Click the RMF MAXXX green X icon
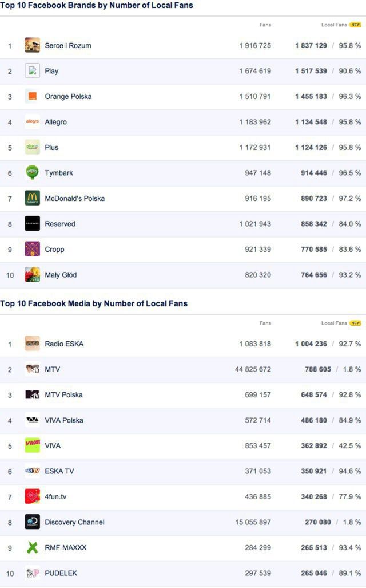The image size is (366, 588). click(x=33, y=547)
